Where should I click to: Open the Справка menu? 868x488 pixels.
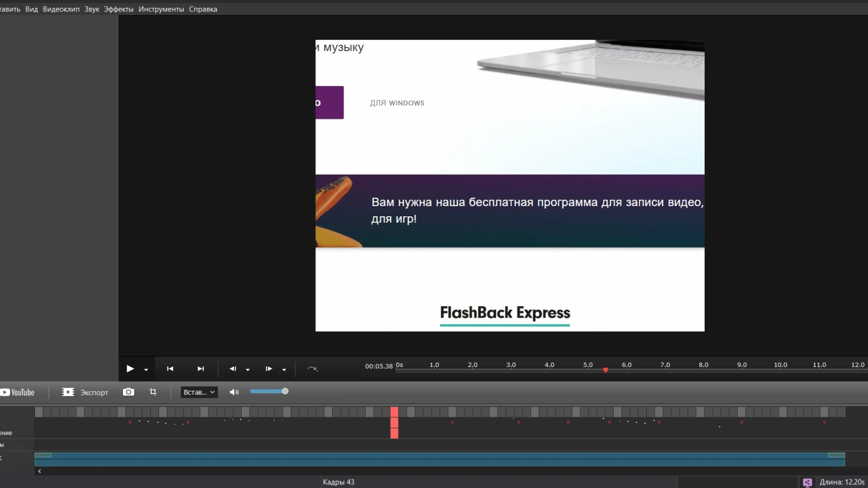(203, 9)
